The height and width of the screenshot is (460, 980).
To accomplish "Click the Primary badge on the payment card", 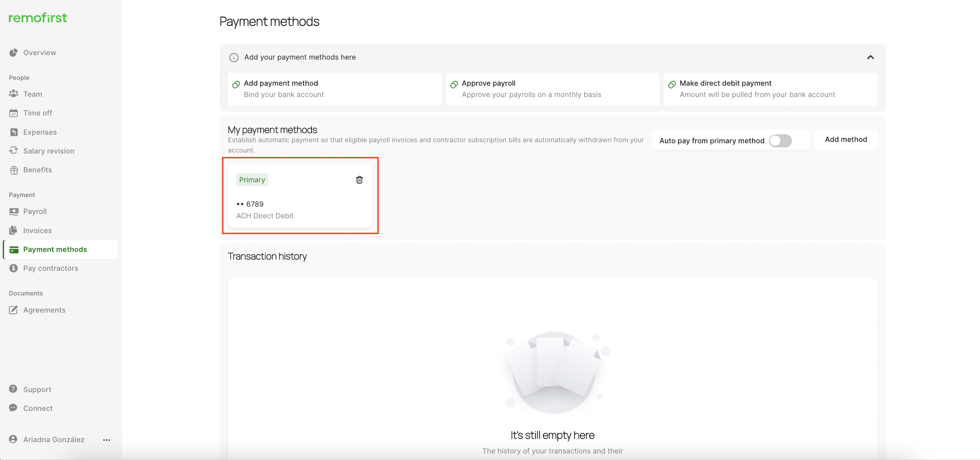I will 252,179.
